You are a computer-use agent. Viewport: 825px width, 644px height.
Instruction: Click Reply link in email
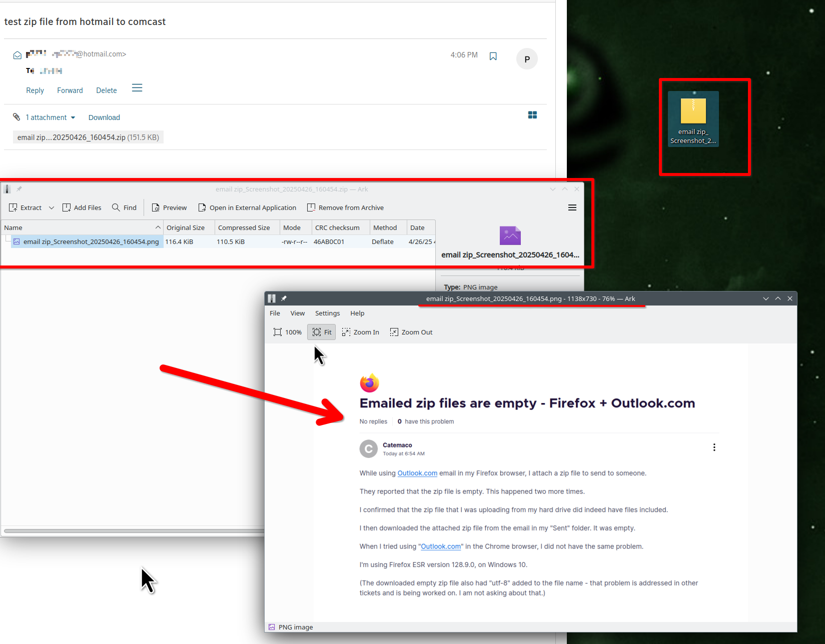coord(35,90)
